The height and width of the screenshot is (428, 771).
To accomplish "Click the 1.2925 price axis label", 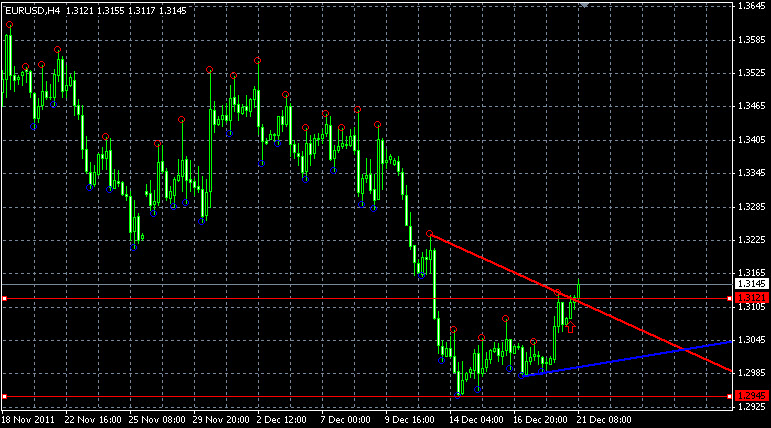I will coord(752,406).
